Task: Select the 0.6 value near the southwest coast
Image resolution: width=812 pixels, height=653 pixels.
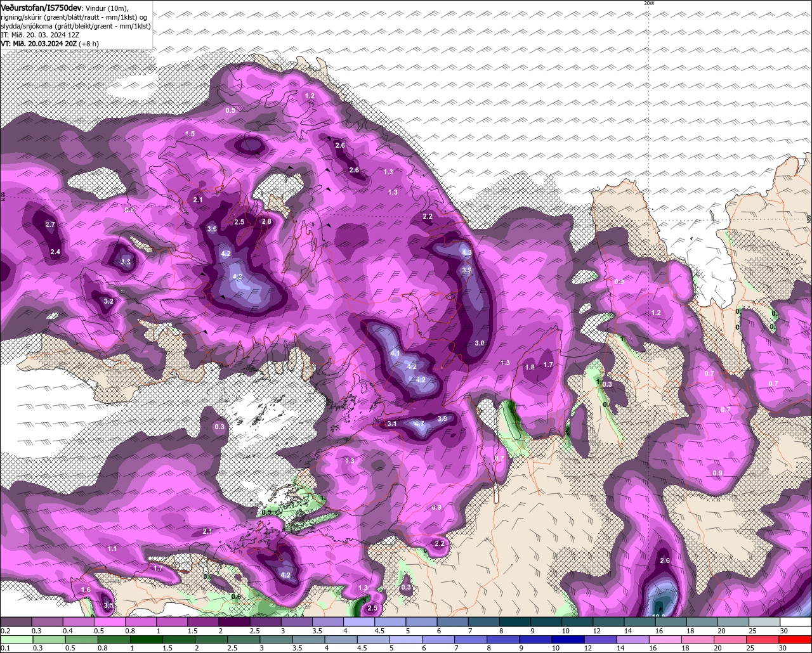Action: click(236, 597)
